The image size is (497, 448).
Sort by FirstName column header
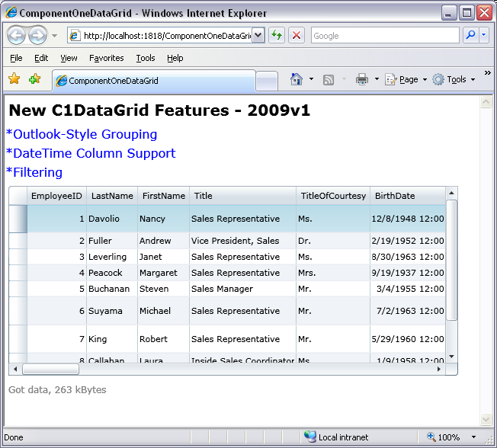(164, 196)
